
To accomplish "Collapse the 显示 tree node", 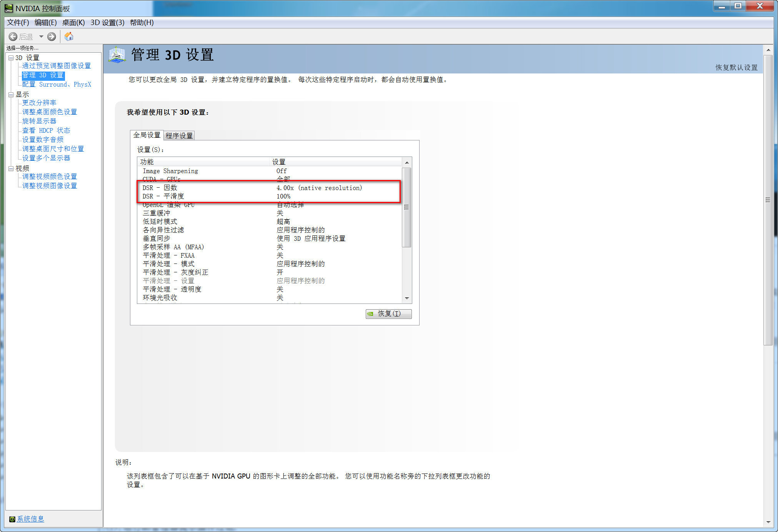I will [x=11, y=95].
